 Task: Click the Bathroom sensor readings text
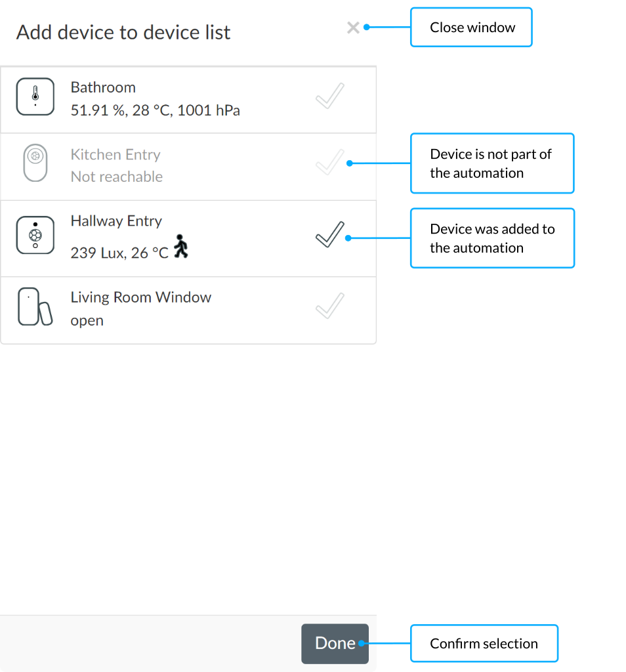[155, 110]
